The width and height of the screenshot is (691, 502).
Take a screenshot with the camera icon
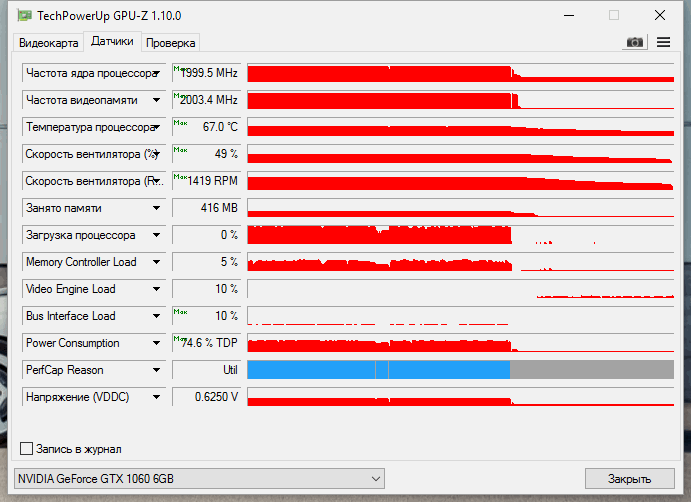pos(635,42)
